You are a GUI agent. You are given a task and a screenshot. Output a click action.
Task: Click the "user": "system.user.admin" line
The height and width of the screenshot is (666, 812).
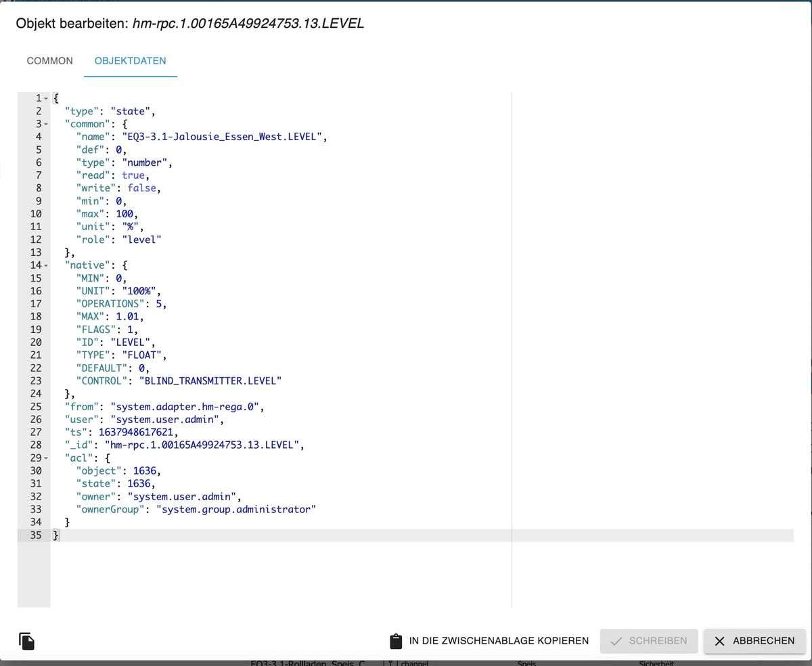click(x=144, y=420)
